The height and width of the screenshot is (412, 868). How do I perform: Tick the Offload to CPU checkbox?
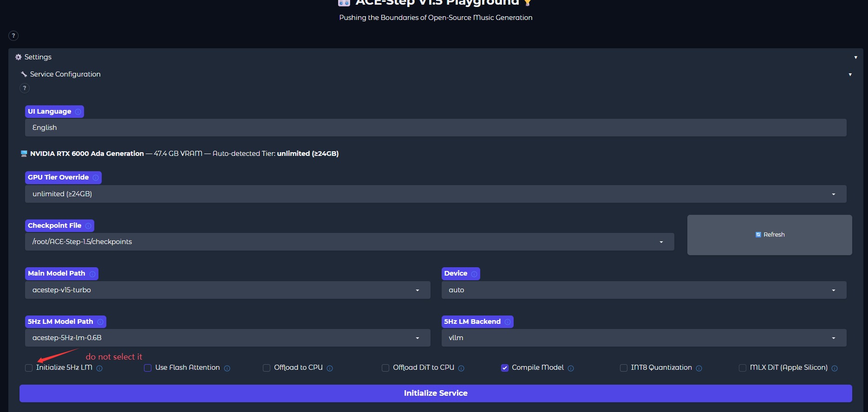point(267,368)
